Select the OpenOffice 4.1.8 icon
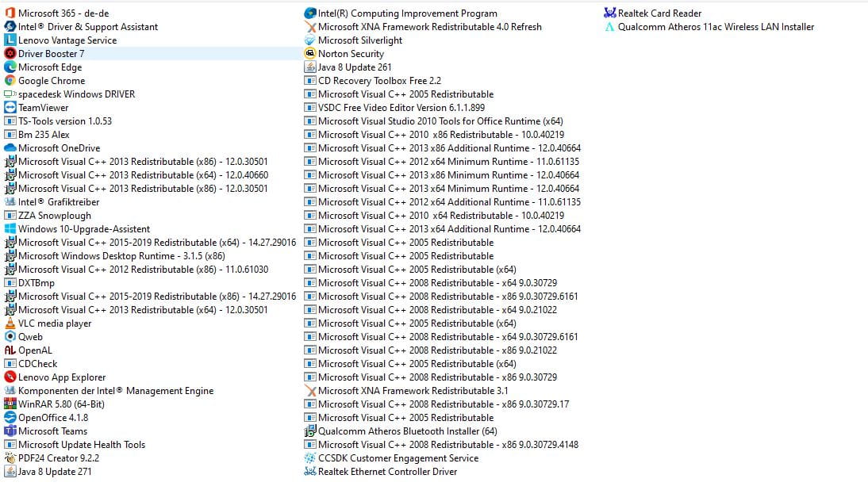868x490 pixels. pyautogui.click(x=10, y=418)
